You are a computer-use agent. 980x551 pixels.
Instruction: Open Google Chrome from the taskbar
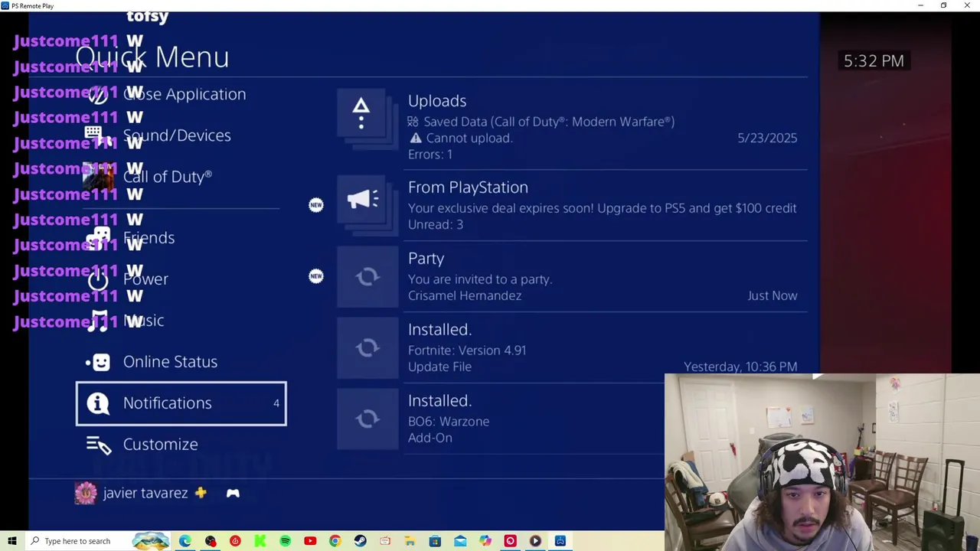335,541
